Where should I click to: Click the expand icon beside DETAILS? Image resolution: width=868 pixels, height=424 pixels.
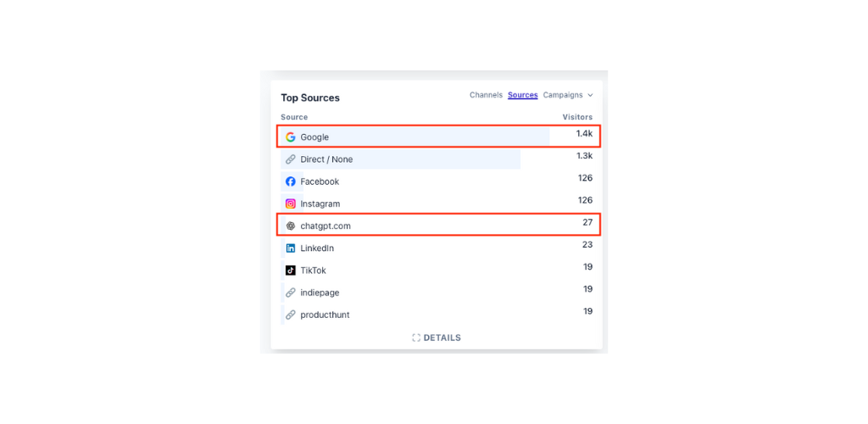point(416,338)
